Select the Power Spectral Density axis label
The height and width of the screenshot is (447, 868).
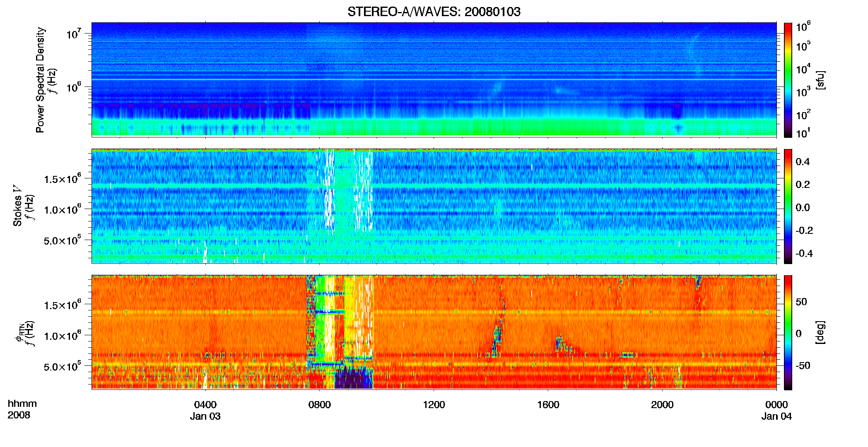point(40,80)
